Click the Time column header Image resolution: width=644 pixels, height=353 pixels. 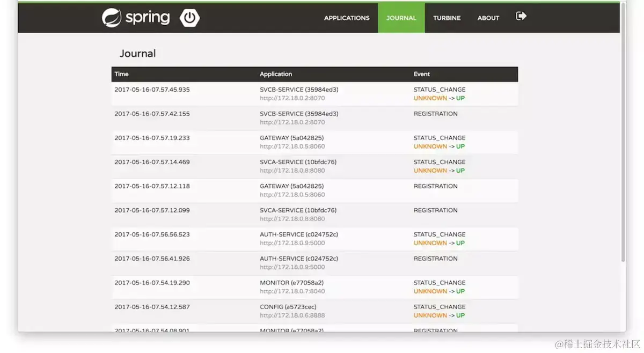pos(121,74)
